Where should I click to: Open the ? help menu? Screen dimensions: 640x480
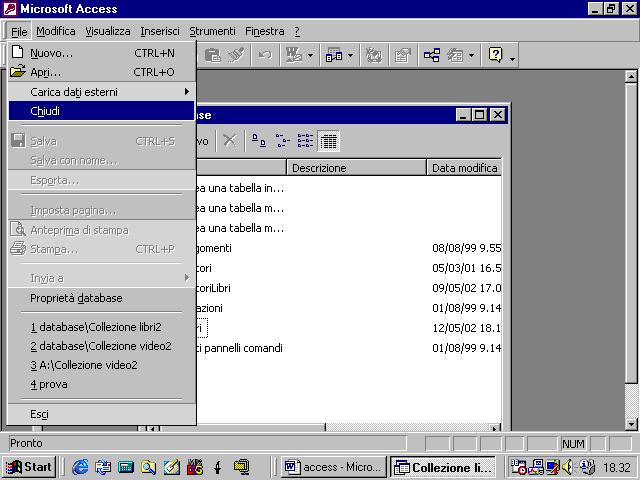pyautogui.click(x=297, y=31)
